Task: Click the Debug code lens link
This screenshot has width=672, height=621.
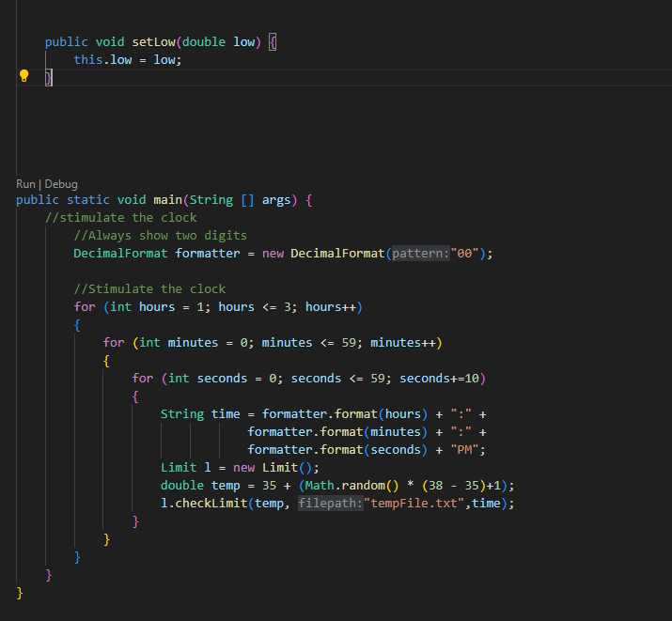Action: tap(61, 184)
